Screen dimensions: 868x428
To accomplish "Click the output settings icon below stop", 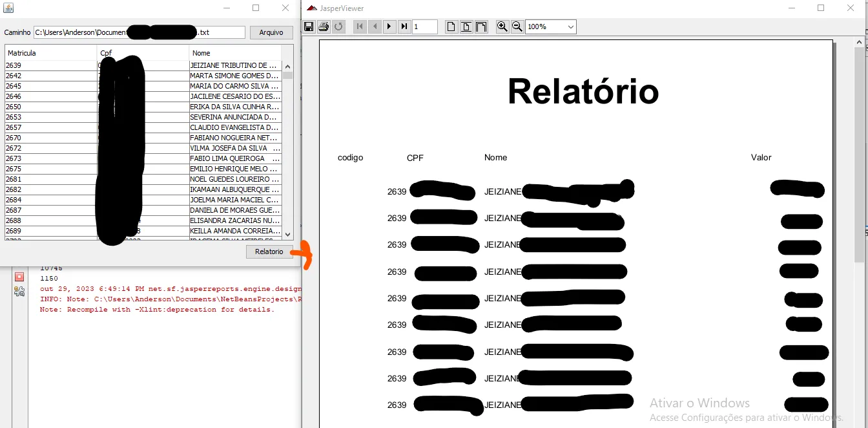I will coord(19,291).
